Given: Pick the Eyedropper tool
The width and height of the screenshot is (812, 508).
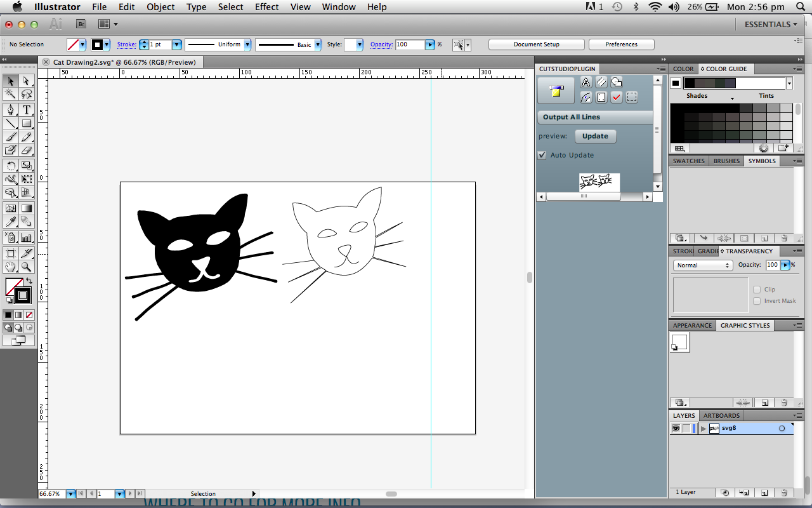Looking at the screenshot, I should [11, 222].
